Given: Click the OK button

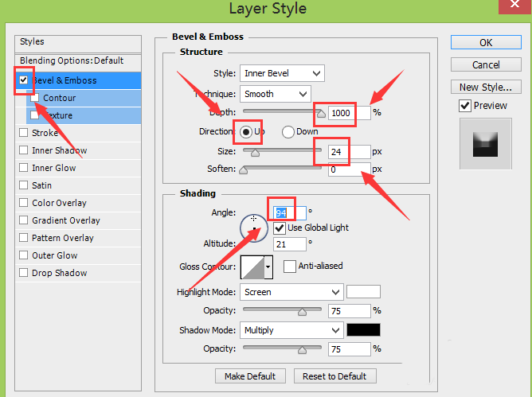Looking at the screenshot, I should point(486,42).
